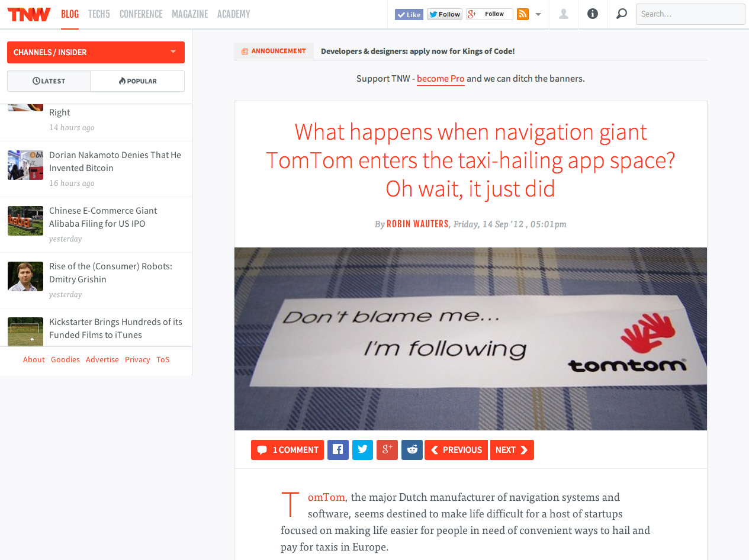Open the Kings of Code announcement

pyautogui.click(x=417, y=52)
